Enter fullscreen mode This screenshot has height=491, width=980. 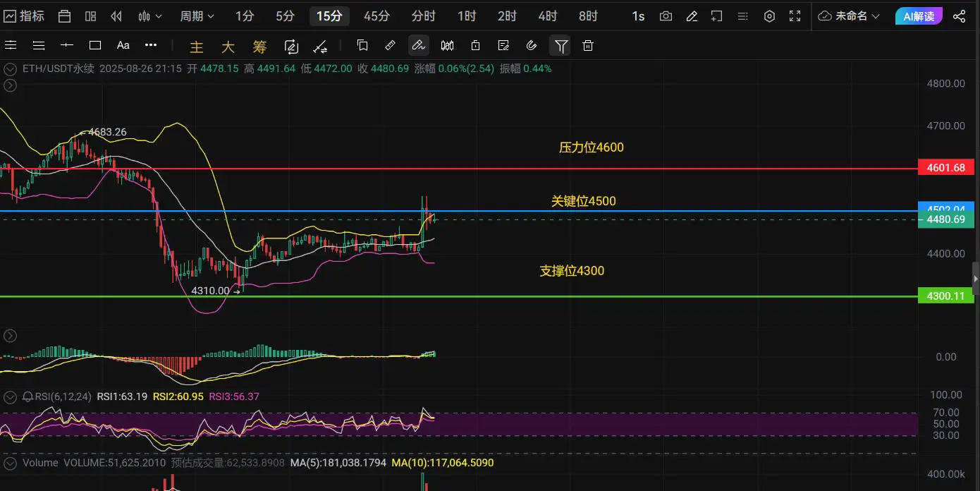795,16
